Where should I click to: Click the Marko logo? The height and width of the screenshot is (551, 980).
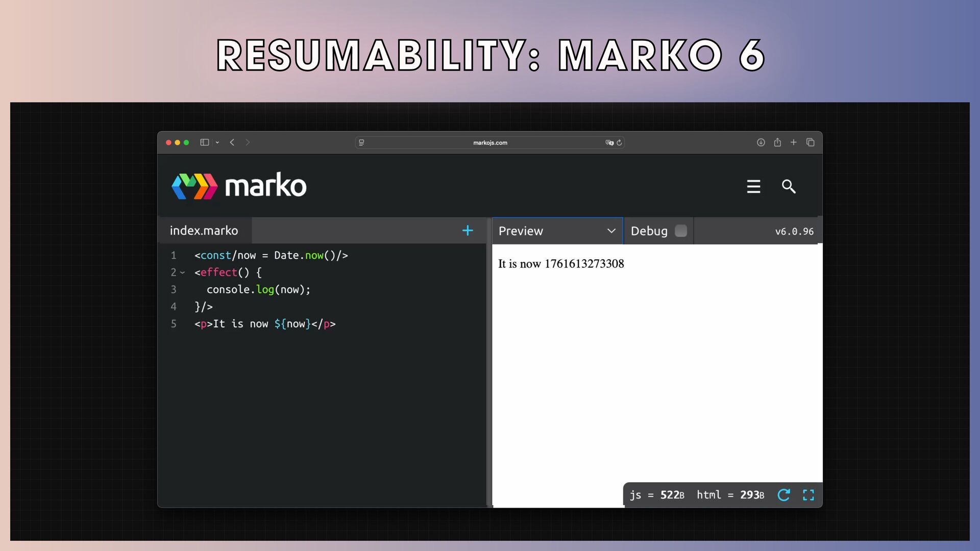click(239, 186)
